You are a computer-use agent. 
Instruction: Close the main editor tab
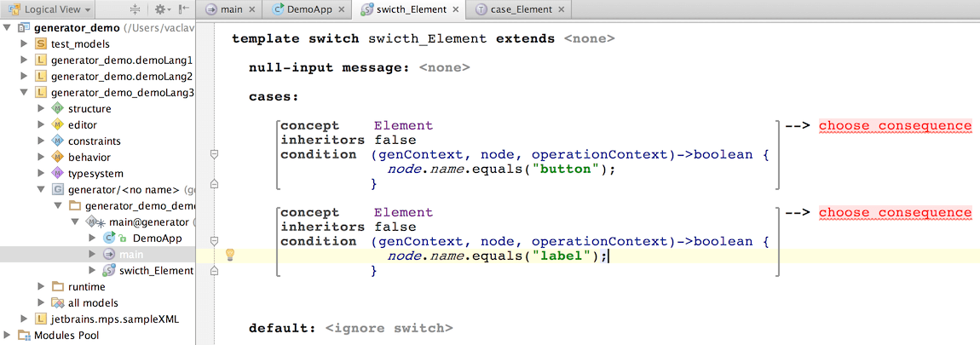pos(253,10)
